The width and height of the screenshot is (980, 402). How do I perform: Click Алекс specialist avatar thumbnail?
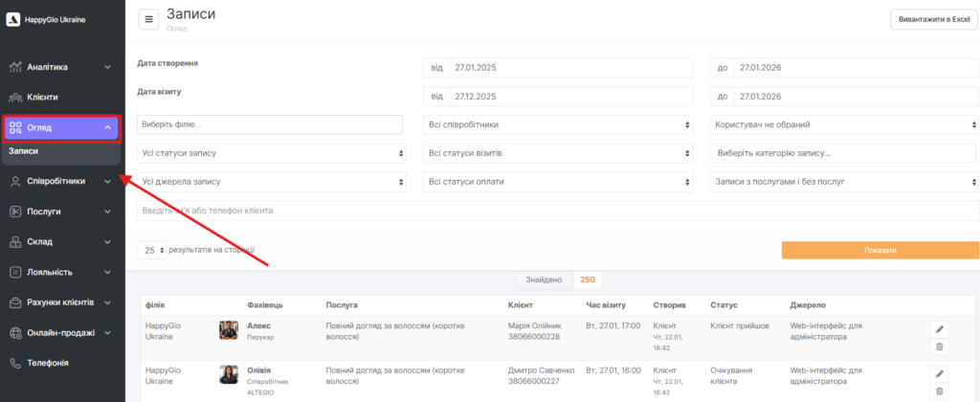coord(229,330)
